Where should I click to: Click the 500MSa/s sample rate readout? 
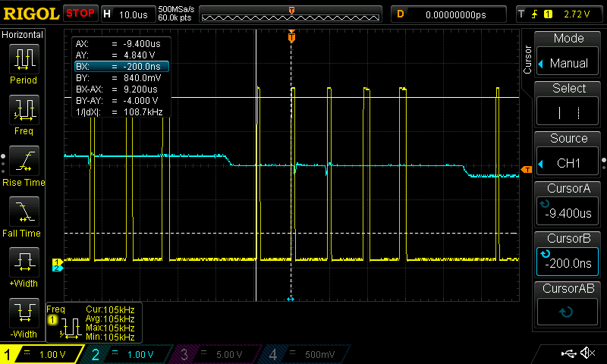pyautogui.click(x=176, y=10)
